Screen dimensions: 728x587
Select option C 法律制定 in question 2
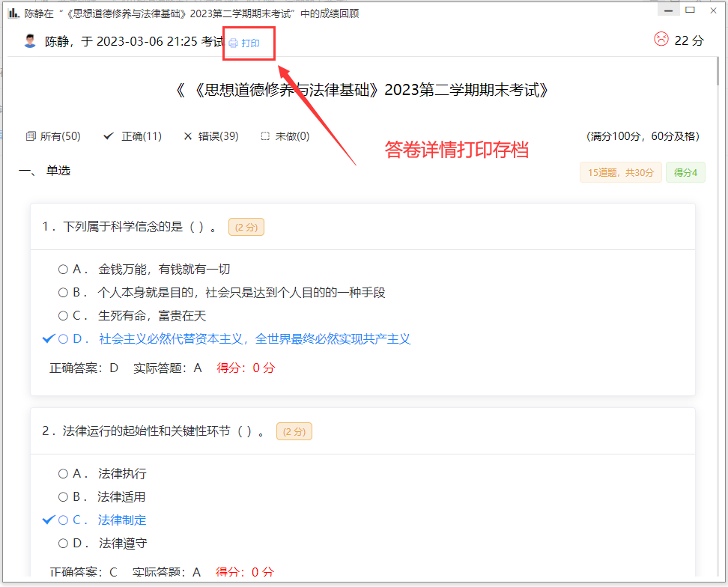(63, 520)
